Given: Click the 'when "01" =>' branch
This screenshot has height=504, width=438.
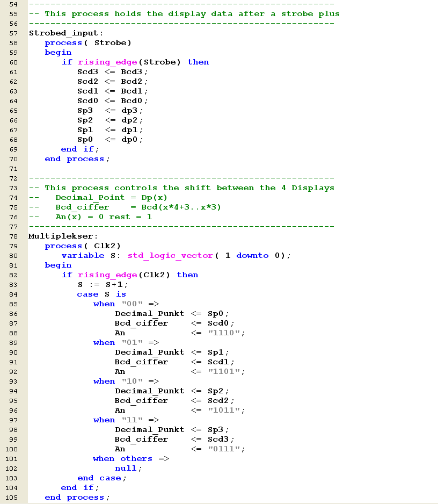Looking at the screenshot, I should tap(126, 343).
